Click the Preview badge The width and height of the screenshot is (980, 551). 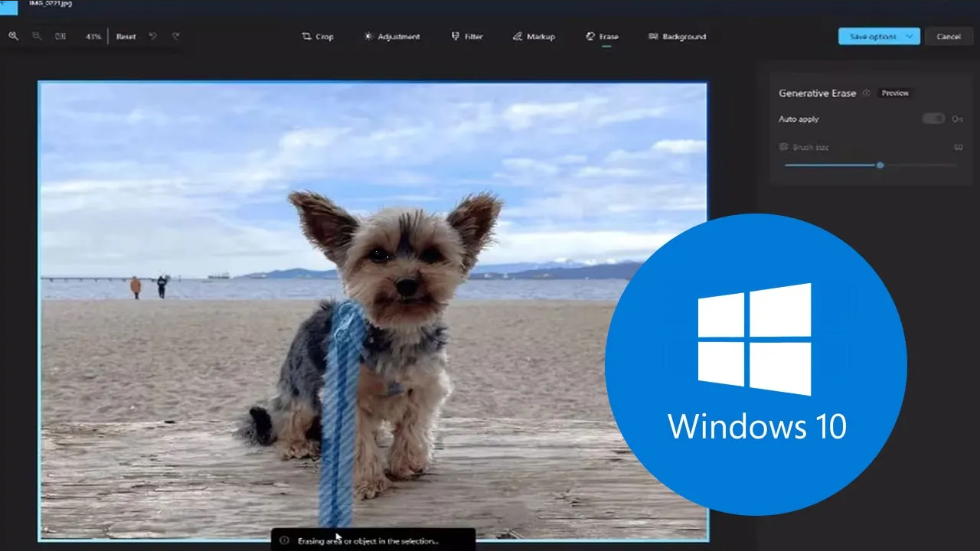click(x=895, y=93)
